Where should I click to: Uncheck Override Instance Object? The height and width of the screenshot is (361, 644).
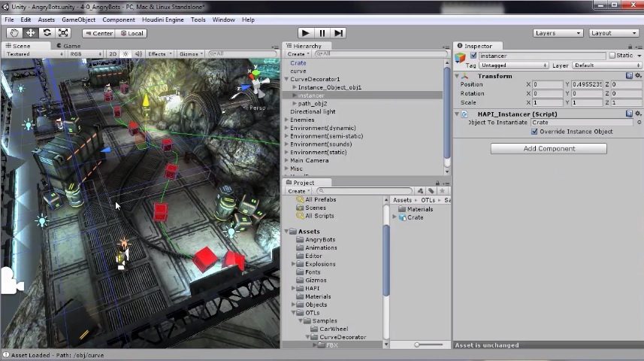534,132
